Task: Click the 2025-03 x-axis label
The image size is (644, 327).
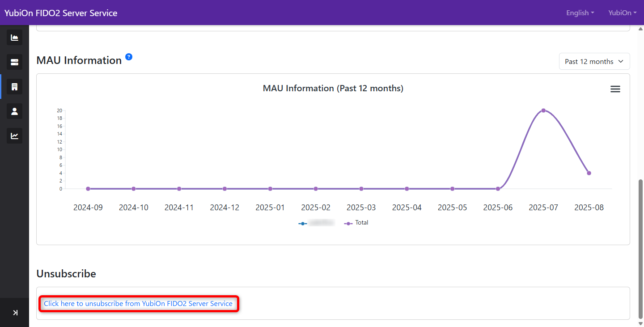Action: point(361,208)
